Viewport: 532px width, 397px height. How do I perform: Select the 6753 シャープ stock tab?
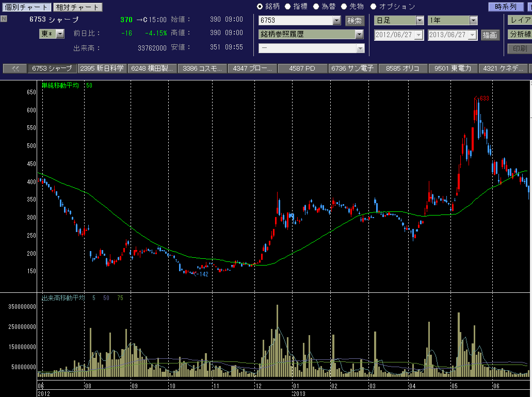pos(52,69)
